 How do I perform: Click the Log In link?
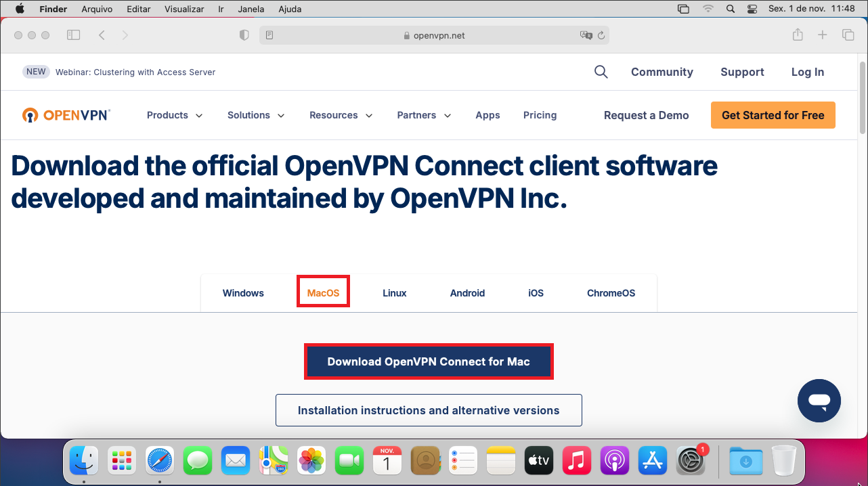808,72
